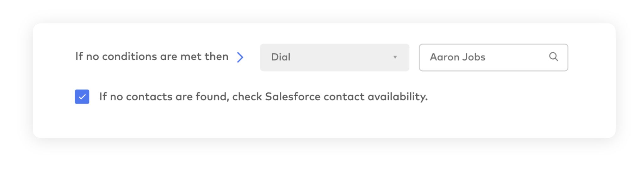This screenshot has height=174, width=644.
Task: Click the magnifier search icon
Action: click(553, 57)
